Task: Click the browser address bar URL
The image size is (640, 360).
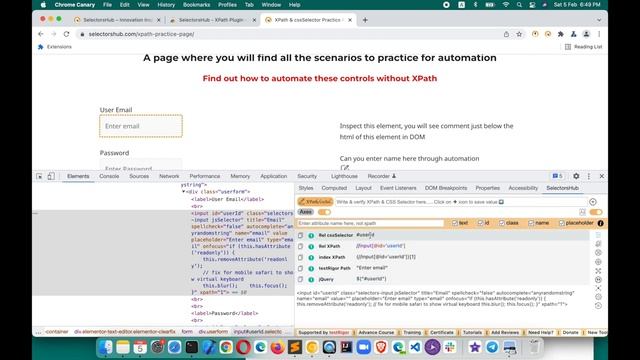Action: (141, 34)
